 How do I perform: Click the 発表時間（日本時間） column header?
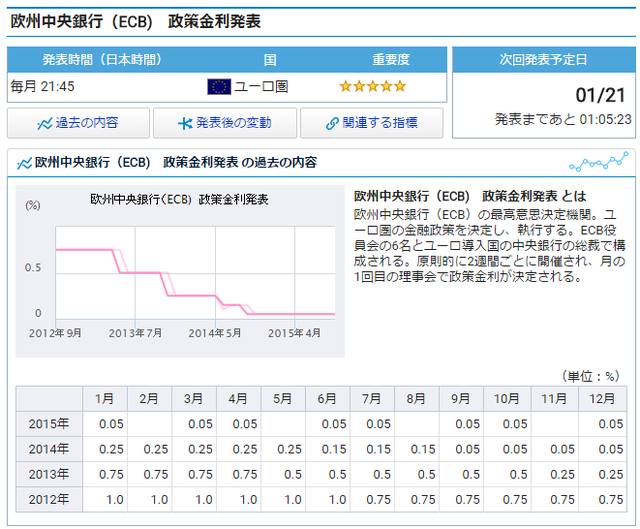[102, 60]
